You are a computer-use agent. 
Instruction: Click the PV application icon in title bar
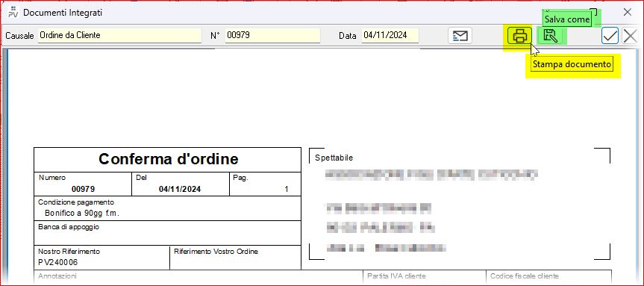point(13,13)
